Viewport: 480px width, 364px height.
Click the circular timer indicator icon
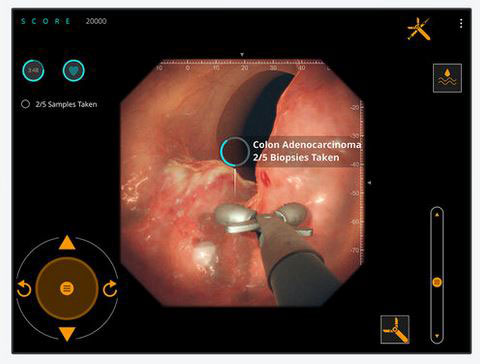[33, 71]
